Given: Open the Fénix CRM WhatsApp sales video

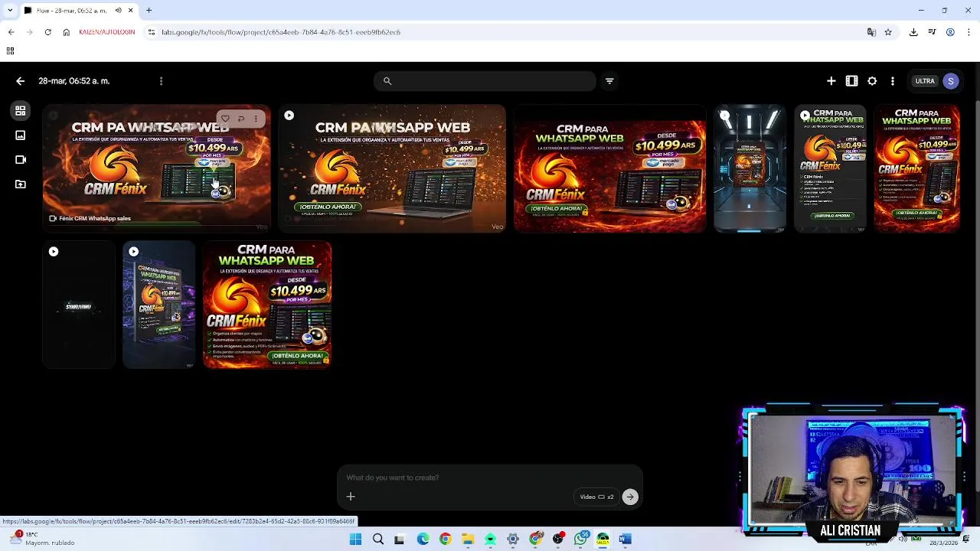Looking at the screenshot, I should tap(157, 168).
